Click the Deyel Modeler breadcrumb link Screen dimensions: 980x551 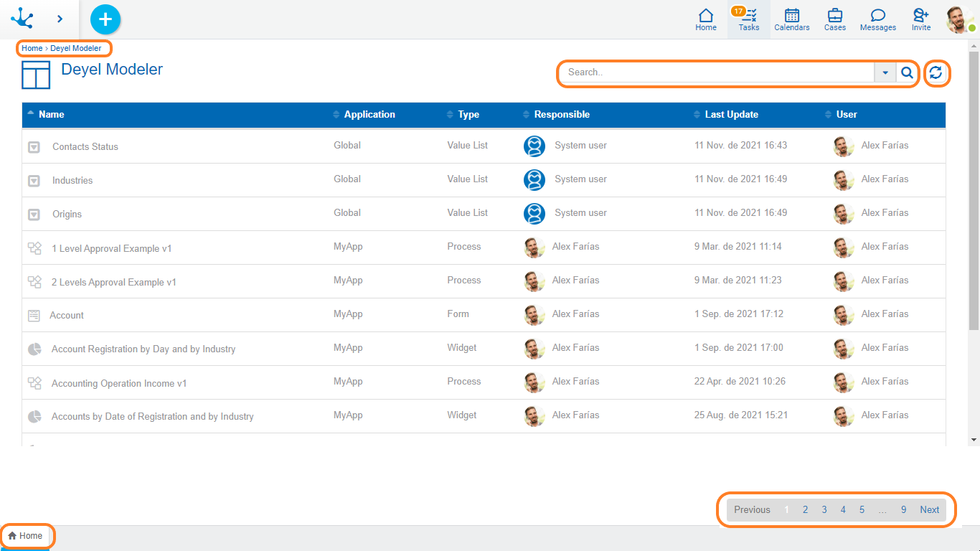point(76,49)
